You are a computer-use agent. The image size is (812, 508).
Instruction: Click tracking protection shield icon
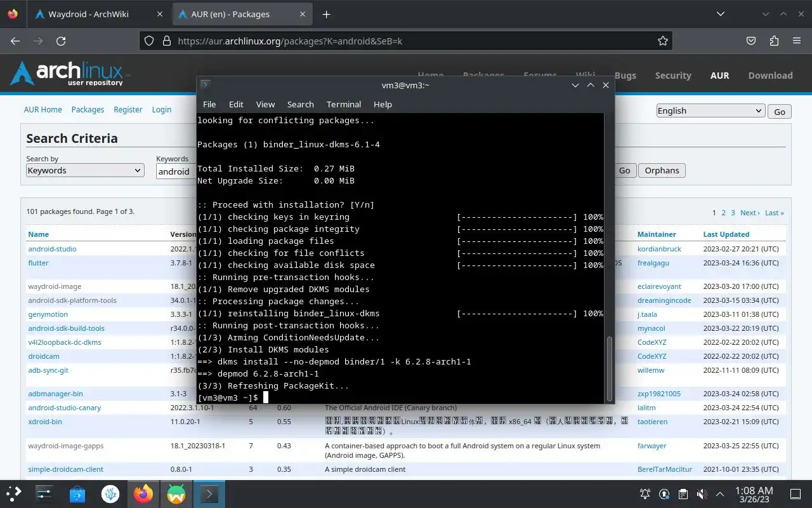149,41
